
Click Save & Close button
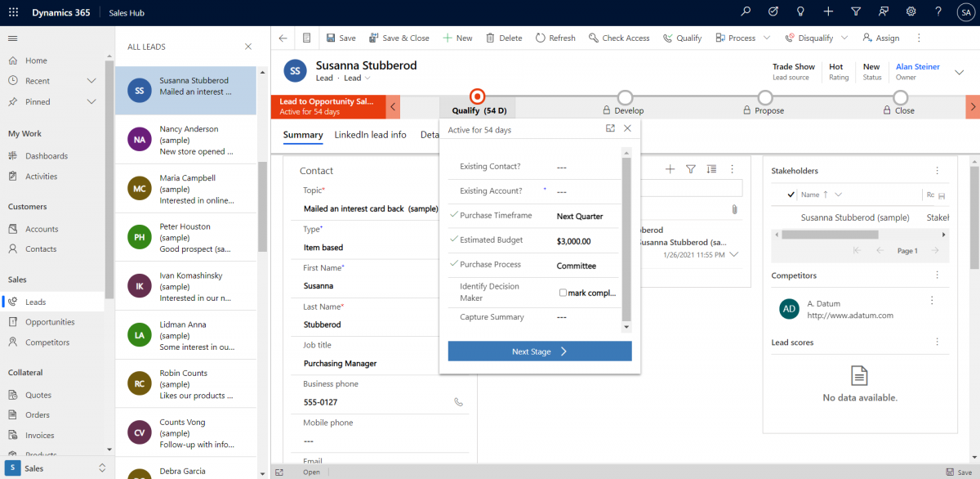[399, 38]
